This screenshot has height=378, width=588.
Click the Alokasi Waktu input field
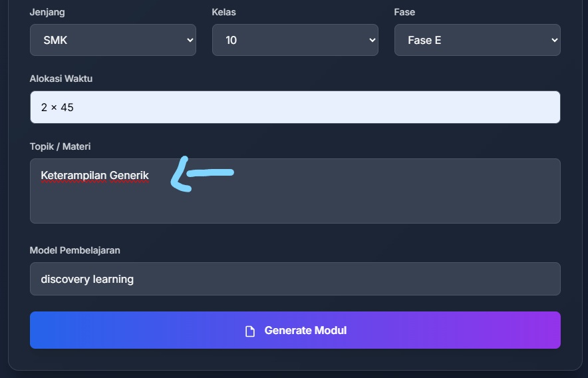tap(295, 107)
